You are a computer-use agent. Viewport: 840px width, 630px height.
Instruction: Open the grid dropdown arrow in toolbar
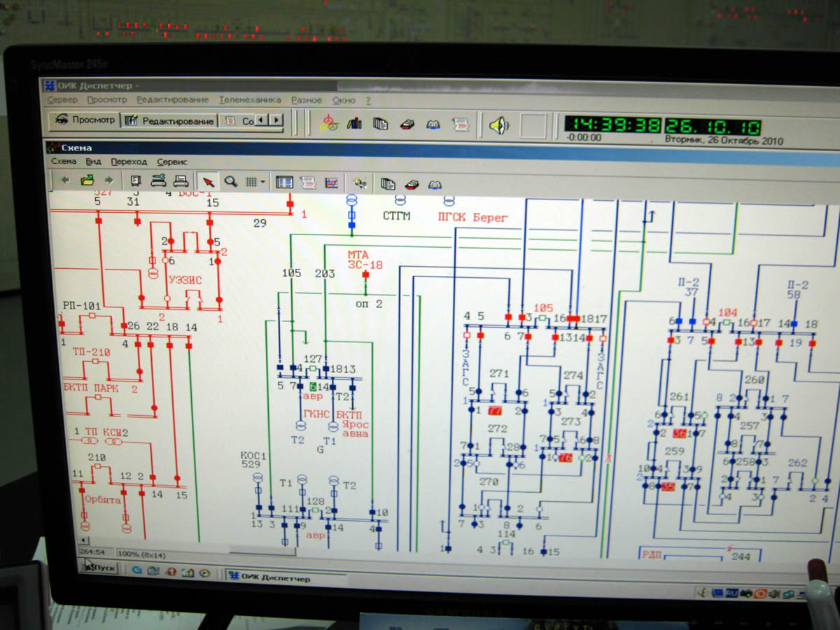(263, 183)
